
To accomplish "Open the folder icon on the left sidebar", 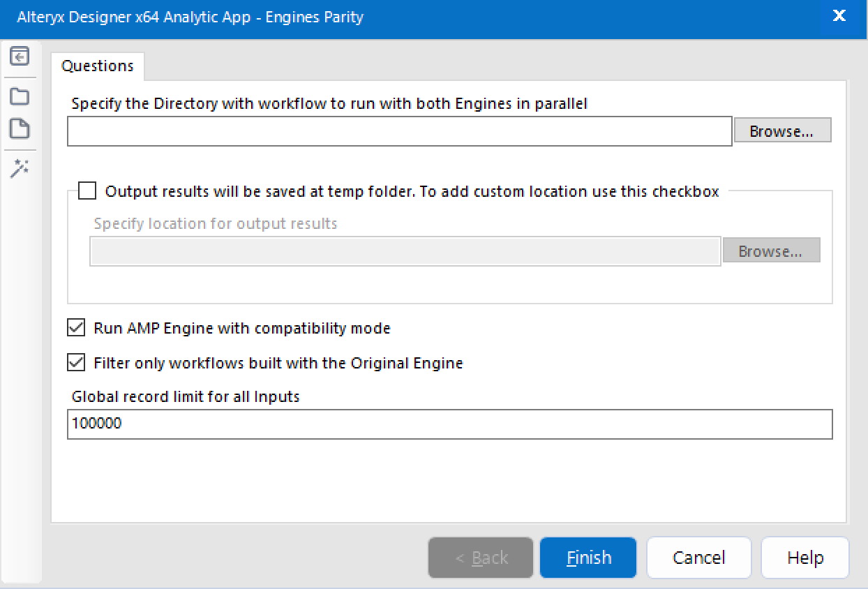I will tap(20, 95).
